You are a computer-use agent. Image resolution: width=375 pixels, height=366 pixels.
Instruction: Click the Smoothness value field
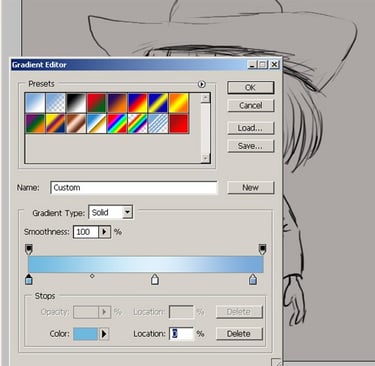coord(86,232)
